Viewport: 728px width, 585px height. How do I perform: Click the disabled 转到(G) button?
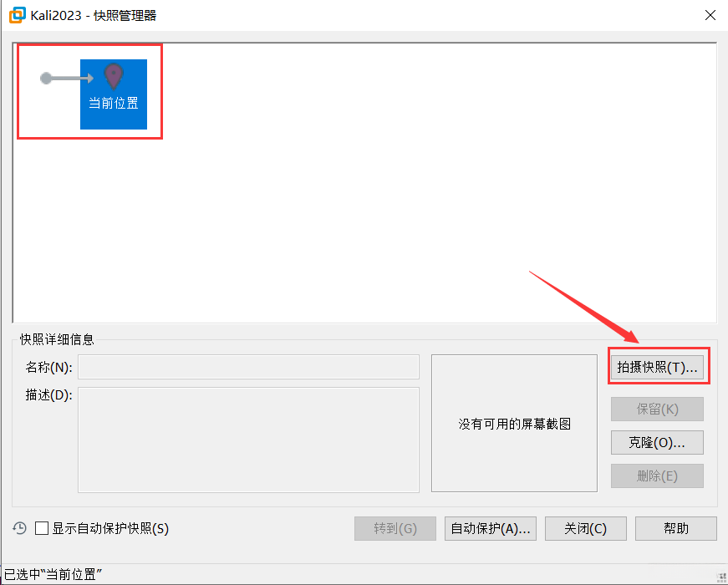pos(395,528)
